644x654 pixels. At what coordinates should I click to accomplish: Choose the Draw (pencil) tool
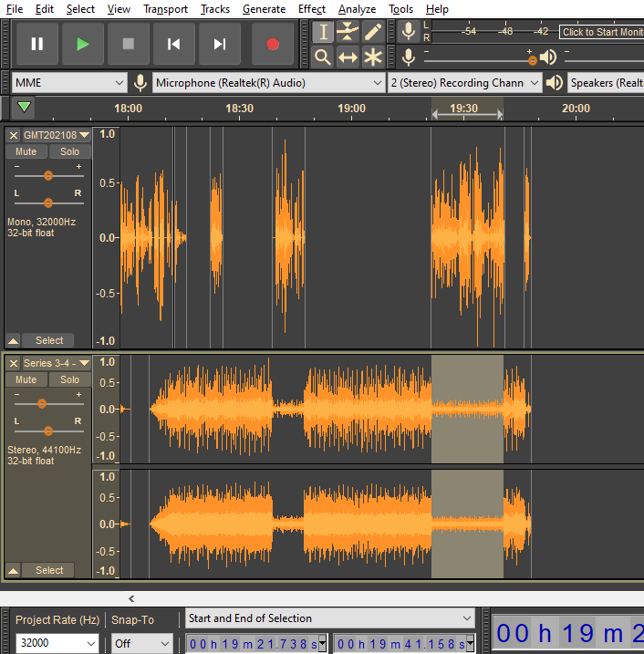372,32
